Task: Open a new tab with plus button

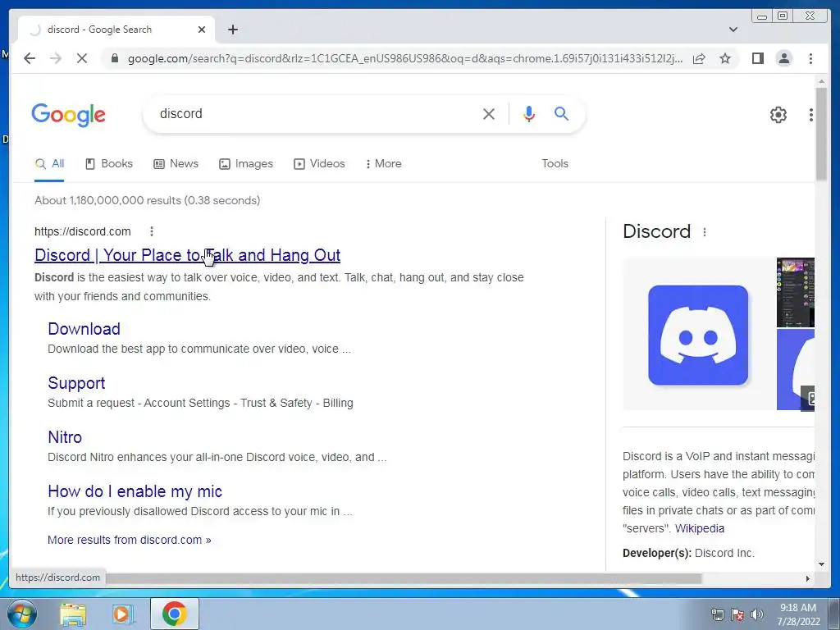Action: click(x=232, y=30)
